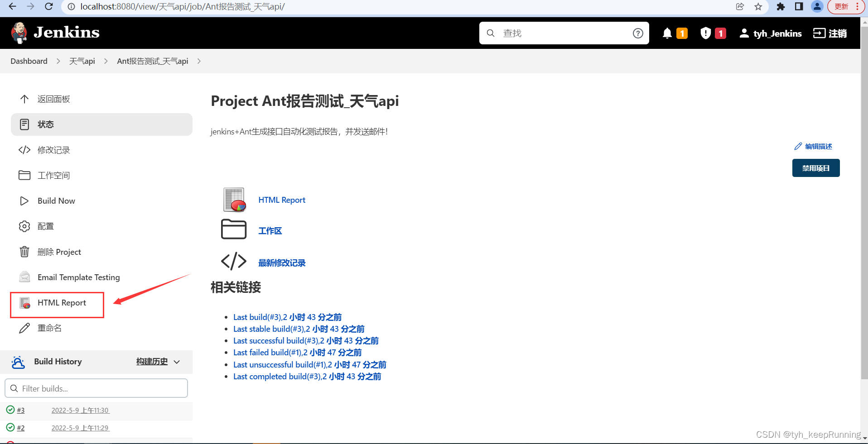868x444 pixels.
Task: Expand chevron after Ant报告测试_天气api breadcrumb
Action: click(199, 61)
